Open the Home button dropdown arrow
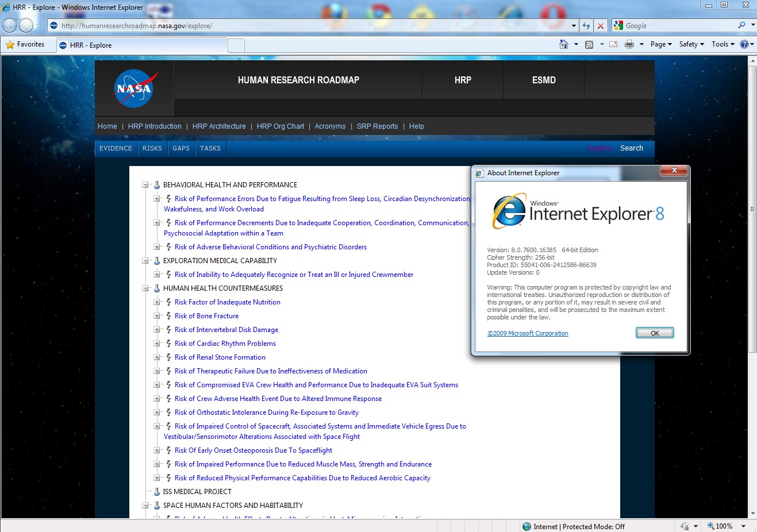Viewport: 757px width, 532px height. [576, 44]
